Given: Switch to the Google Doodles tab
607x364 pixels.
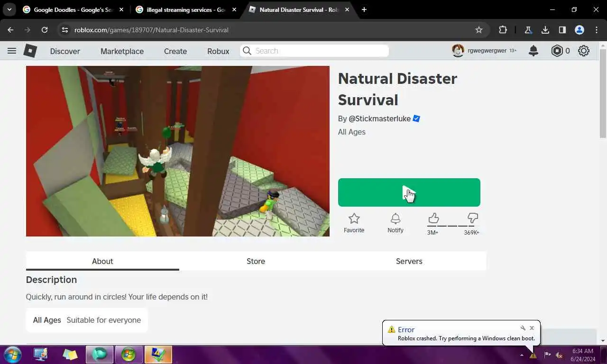Looking at the screenshot, I should click(x=72, y=9).
